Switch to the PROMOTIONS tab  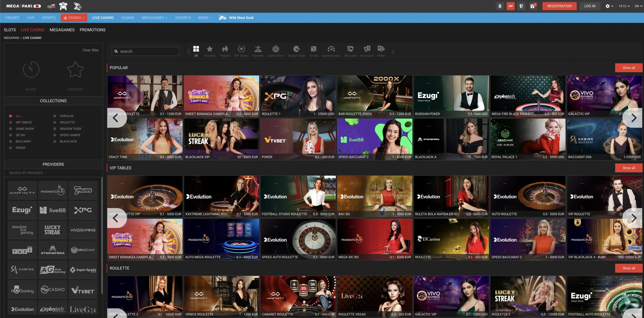click(x=93, y=30)
